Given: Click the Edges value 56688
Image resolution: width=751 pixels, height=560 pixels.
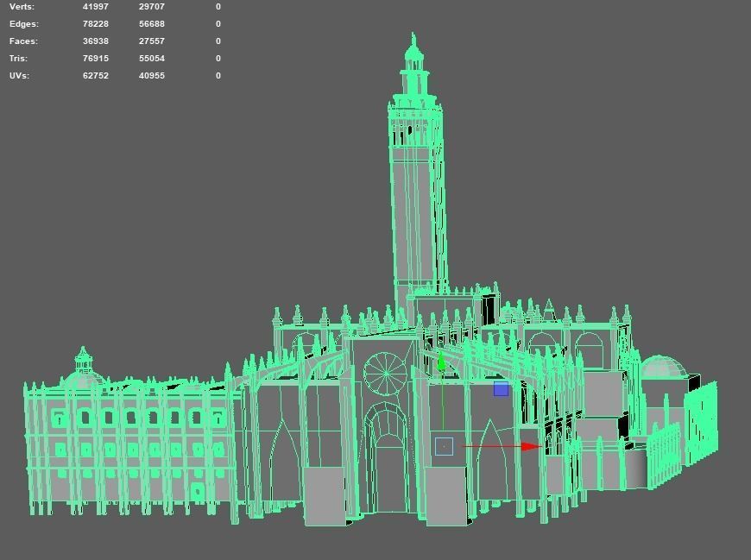Looking at the screenshot, I should tap(151, 24).
